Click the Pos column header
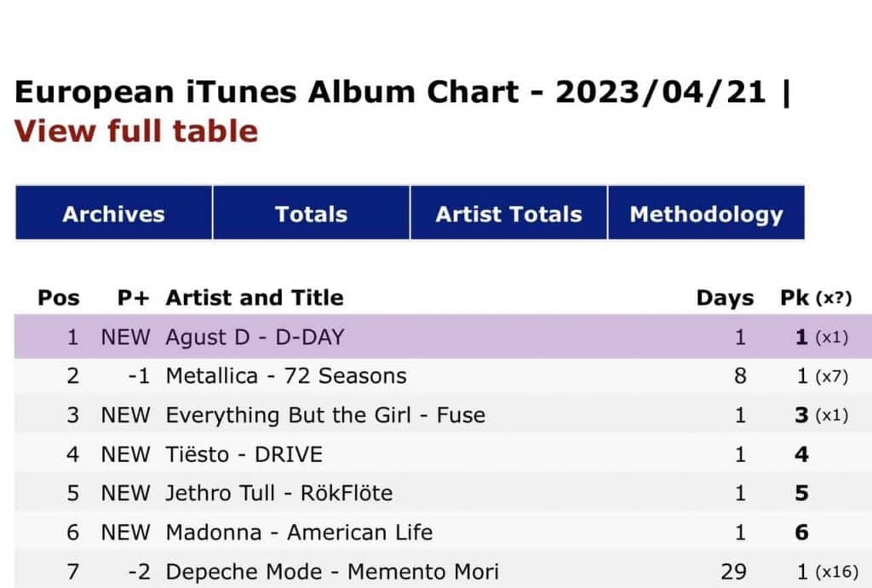 click(x=59, y=298)
